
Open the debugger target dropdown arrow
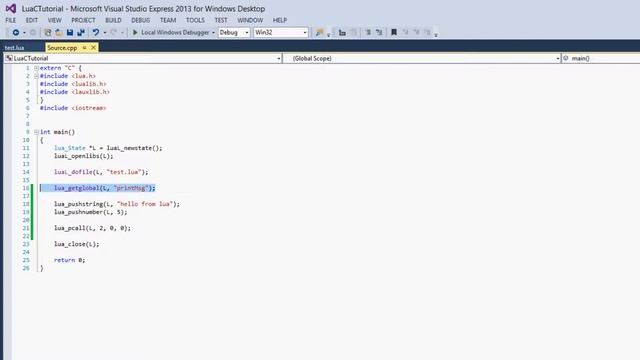coord(213,33)
